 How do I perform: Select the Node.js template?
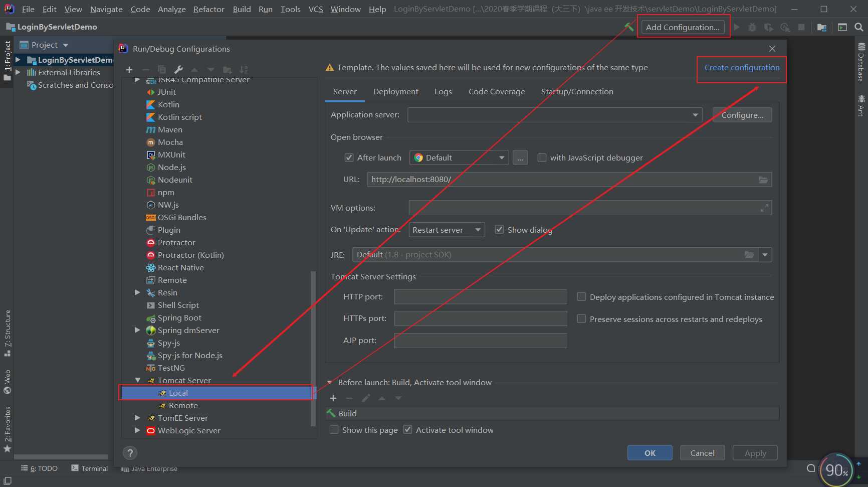point(171,167)
